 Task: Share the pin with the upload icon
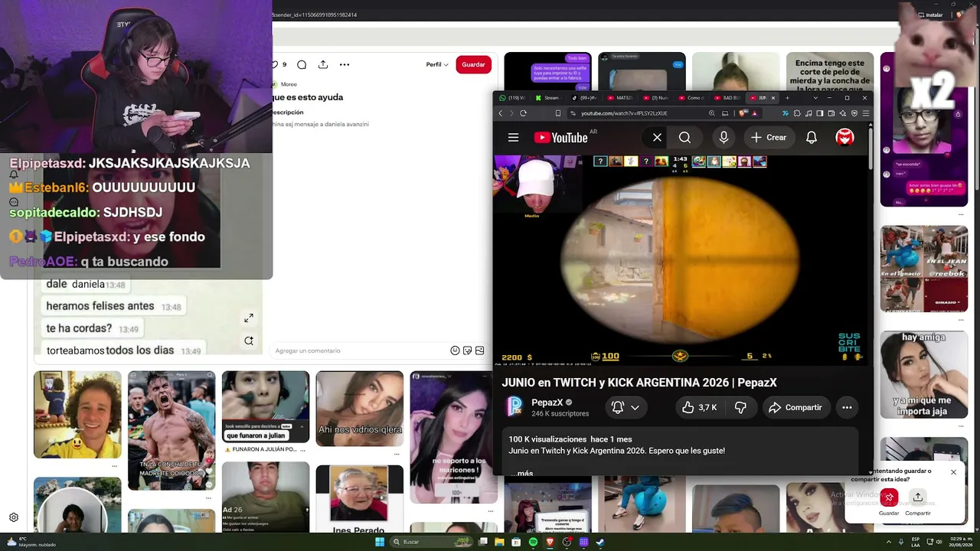(323, 64)
